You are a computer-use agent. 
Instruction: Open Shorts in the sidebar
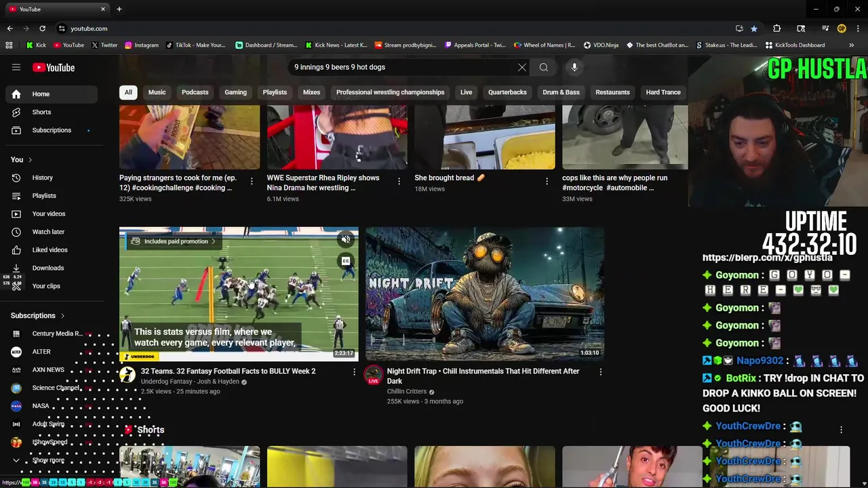click(53, 112)
